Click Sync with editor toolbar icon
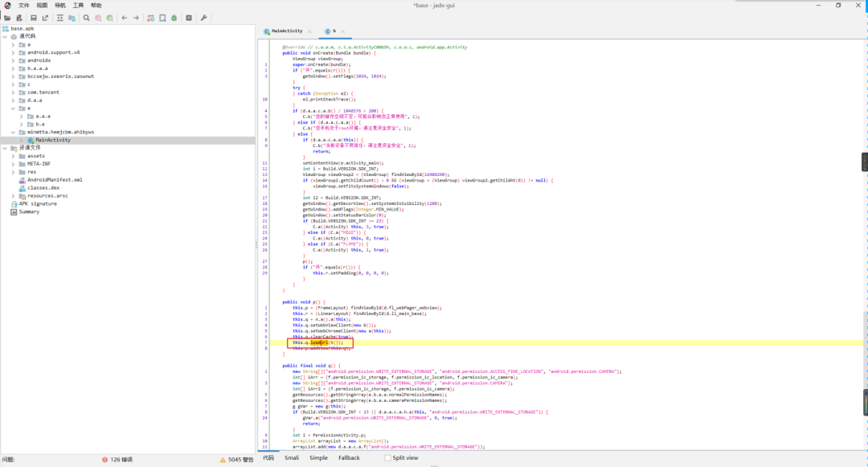 [59, 18]
